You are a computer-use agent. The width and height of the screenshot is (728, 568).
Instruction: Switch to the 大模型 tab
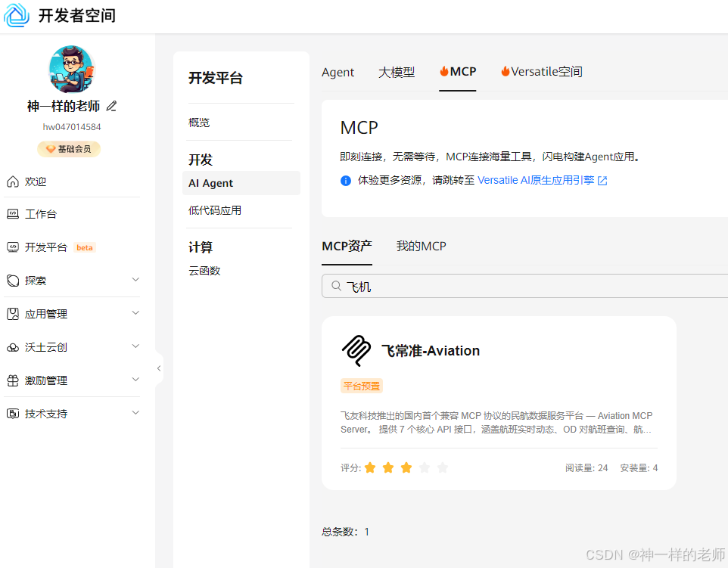click(x=397, y=72)
